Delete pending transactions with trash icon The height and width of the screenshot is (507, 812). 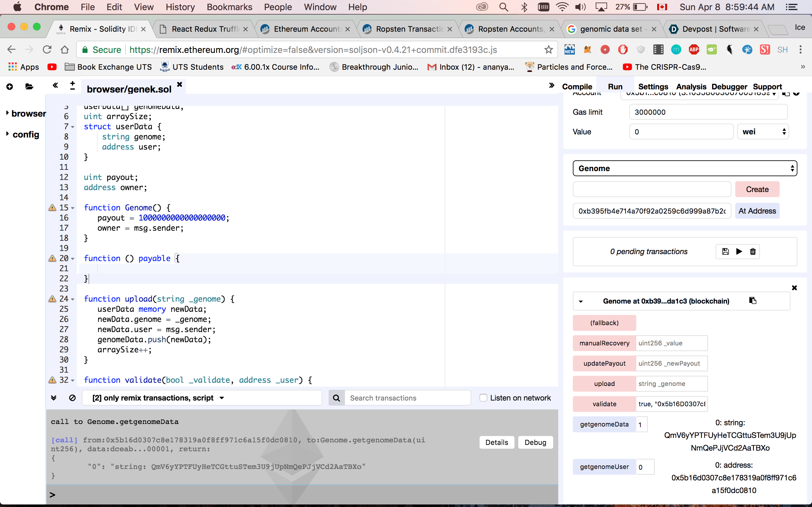point(753,252)
